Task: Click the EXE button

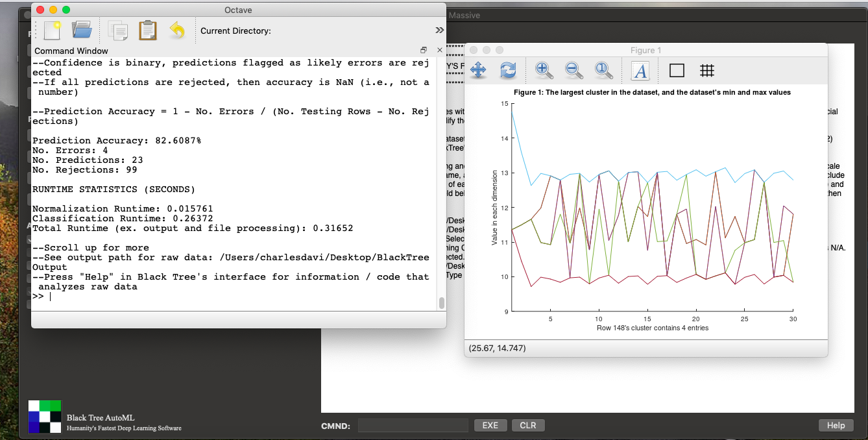Action: (490, 426)
